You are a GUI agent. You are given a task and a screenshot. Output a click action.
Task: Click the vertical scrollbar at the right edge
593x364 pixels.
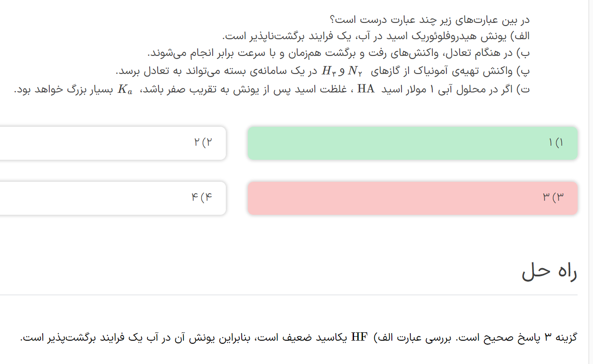click(x=591, y=176)
